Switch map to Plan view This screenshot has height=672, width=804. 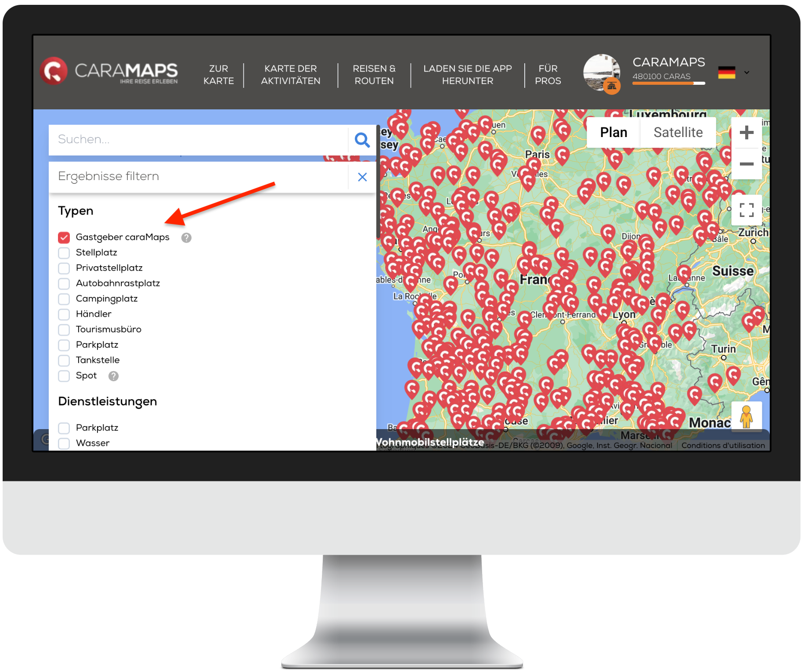coord(613,133)
